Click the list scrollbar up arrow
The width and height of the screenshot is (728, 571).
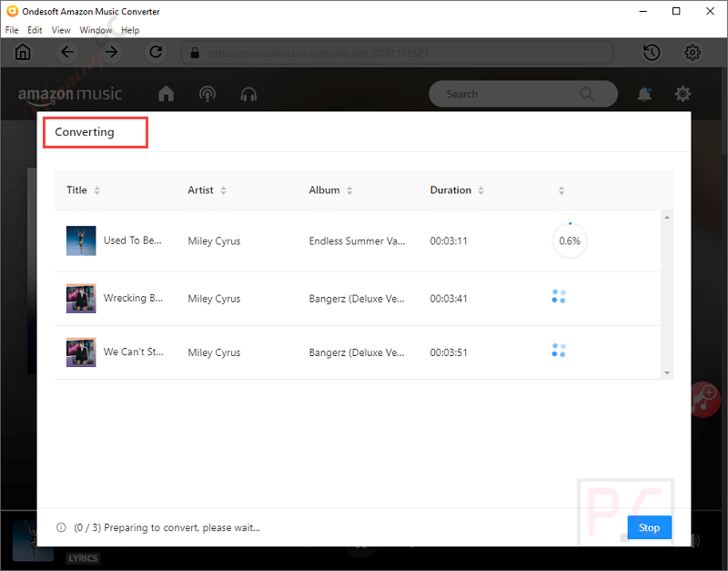(667, 218)
